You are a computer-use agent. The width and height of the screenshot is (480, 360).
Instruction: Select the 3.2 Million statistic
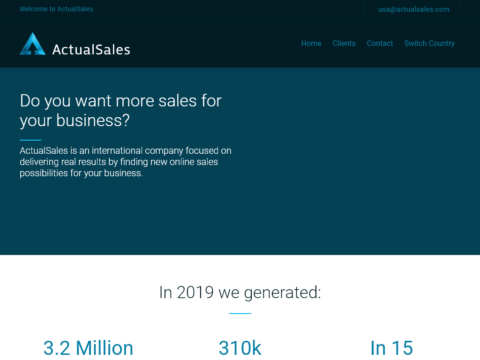click(x=88, y=348)
